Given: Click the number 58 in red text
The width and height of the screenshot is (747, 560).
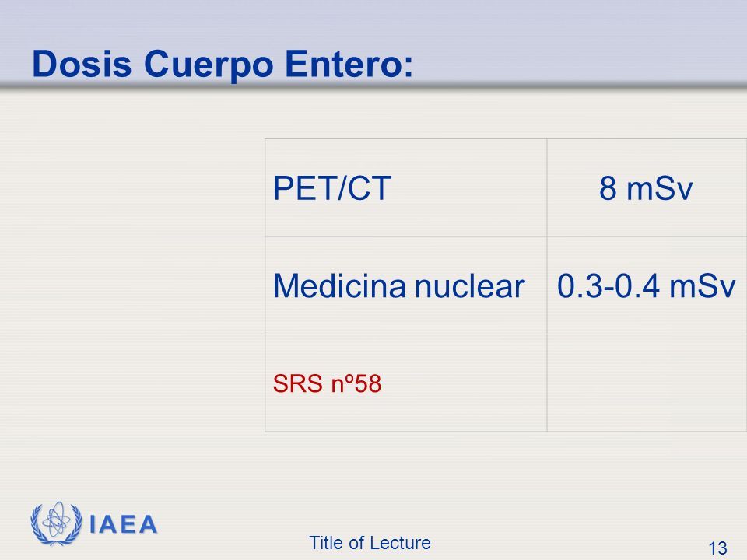Looking at the screenshot, I should click(x=368, y=383).
